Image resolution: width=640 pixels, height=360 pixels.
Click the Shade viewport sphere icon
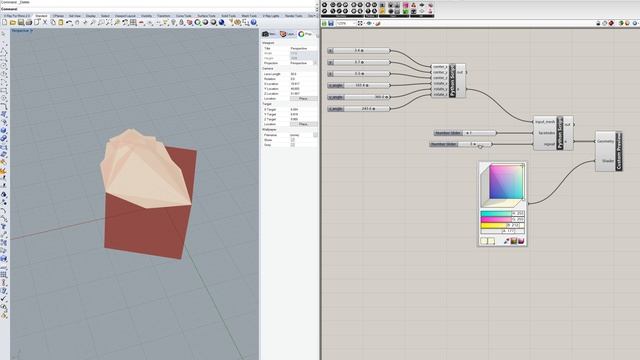pos(205,22)
